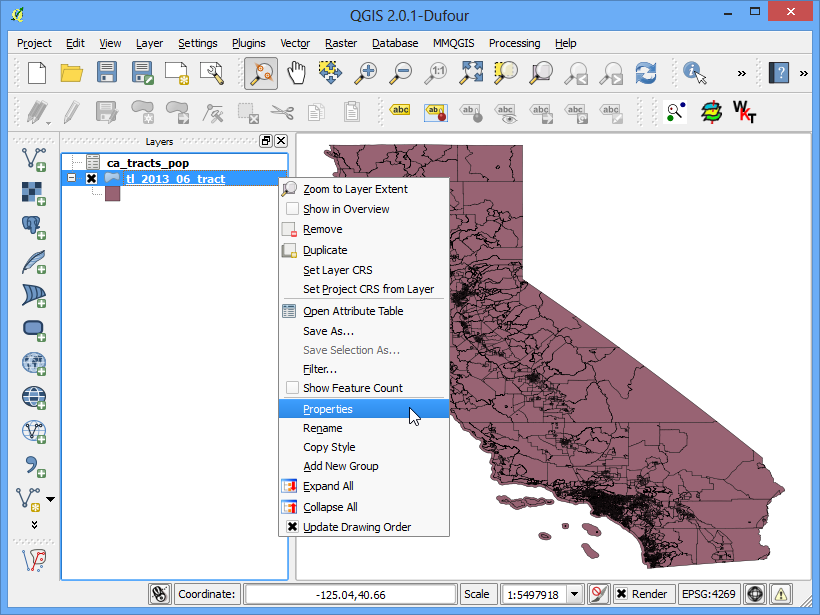Select the ca_tracts_pop table layer
This screenshot has height=615, width=820.
tap(147, 163)
